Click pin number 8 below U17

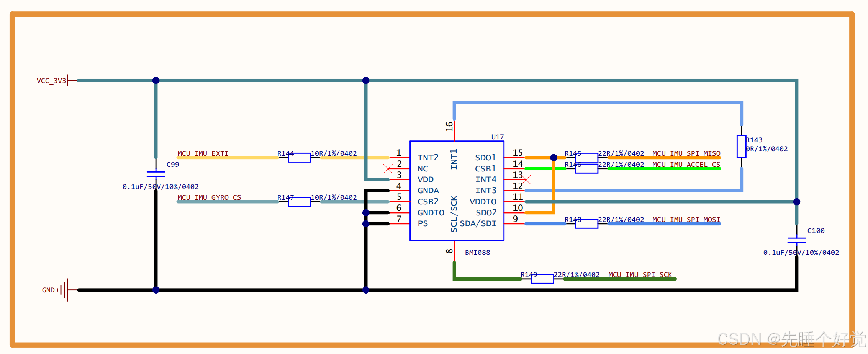click(449, 251)
